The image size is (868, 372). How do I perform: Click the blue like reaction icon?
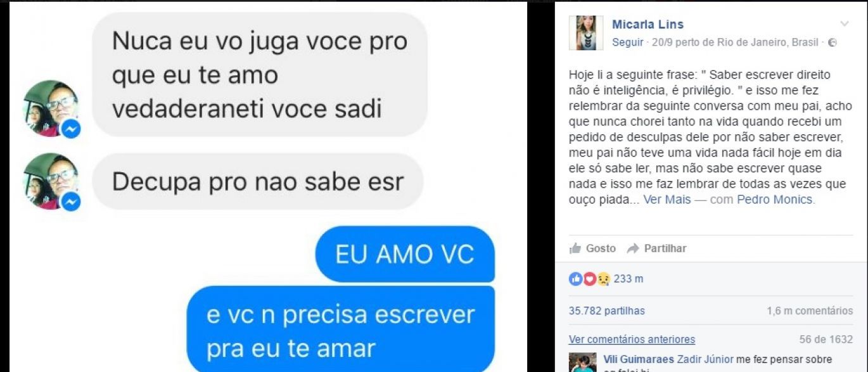575,279
